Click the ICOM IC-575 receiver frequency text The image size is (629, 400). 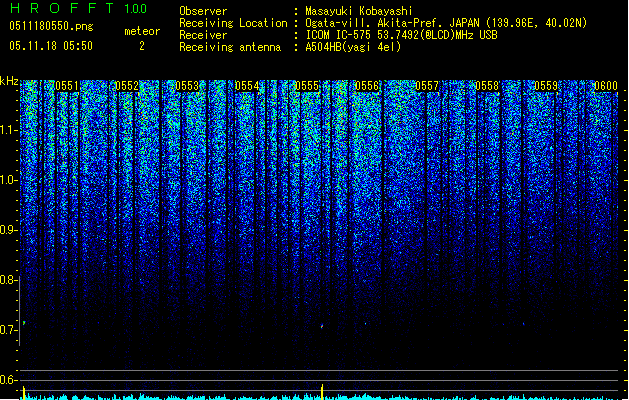[x=401, y=35]
